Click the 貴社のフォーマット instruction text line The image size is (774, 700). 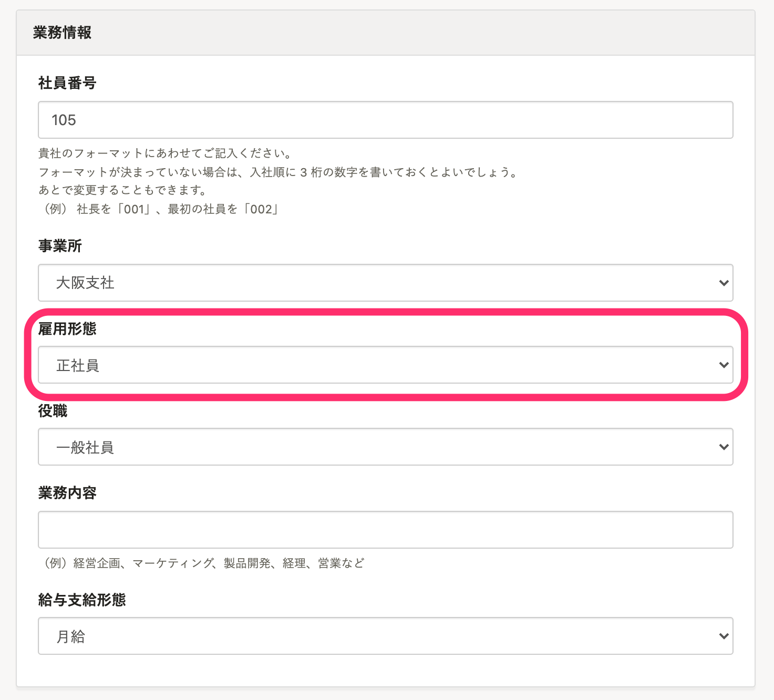click(165, 153)
